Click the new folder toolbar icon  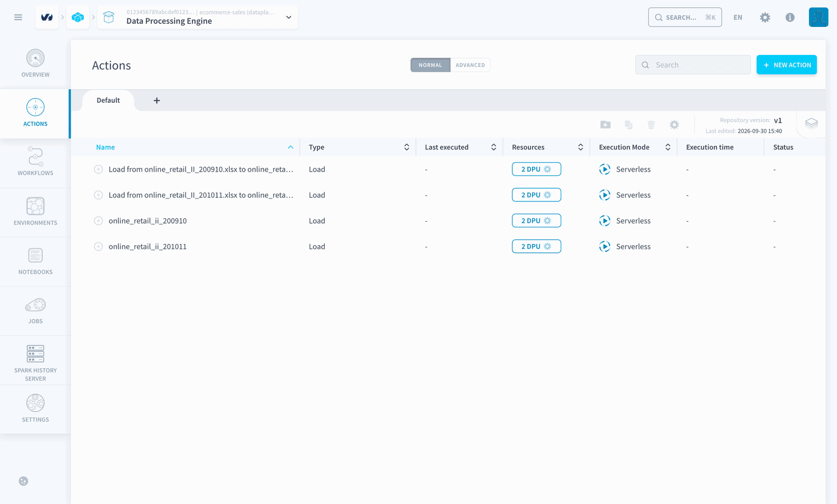tap(606, 124)
